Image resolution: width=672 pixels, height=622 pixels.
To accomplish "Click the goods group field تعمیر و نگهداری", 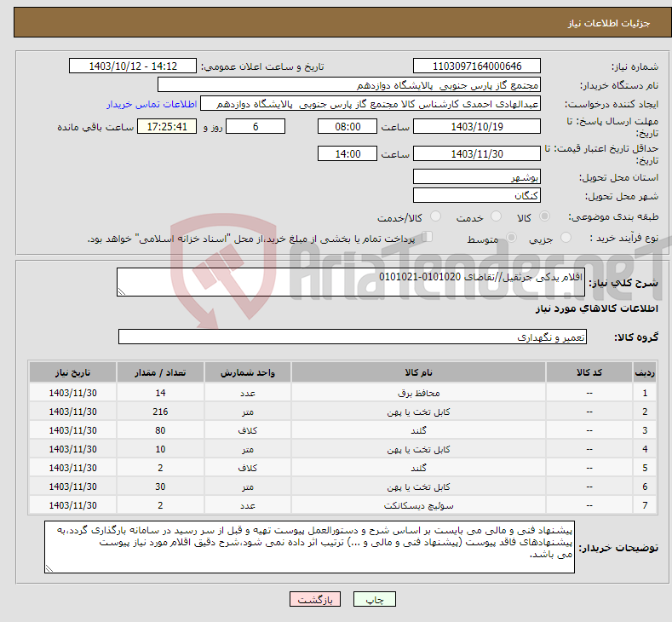I will pos(353,337).
